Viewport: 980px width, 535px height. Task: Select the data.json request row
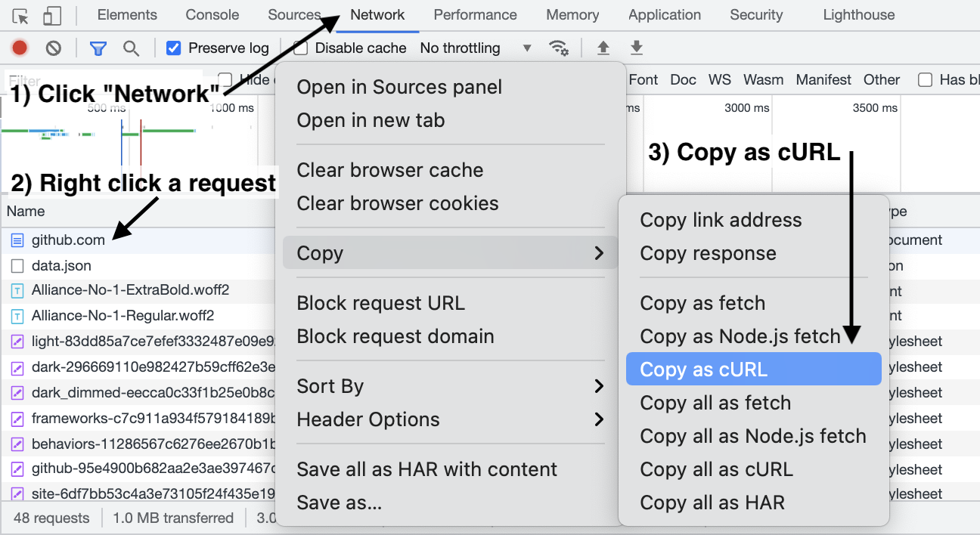coord(61,266)
